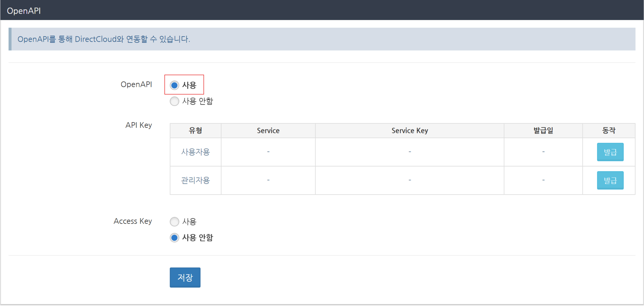Click the DirectCloud info banner text
The height and width of the screenshot is (306, 644).
point(104,39)
